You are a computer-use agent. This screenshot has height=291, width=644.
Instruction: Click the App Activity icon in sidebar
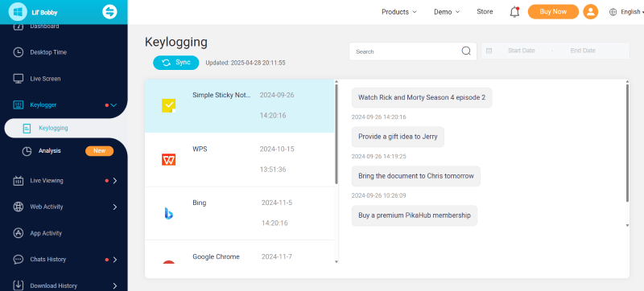click(x=18, y=233)
